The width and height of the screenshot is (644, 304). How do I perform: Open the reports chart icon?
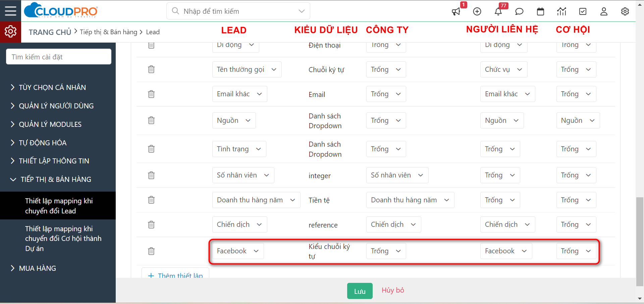[561, 11]
